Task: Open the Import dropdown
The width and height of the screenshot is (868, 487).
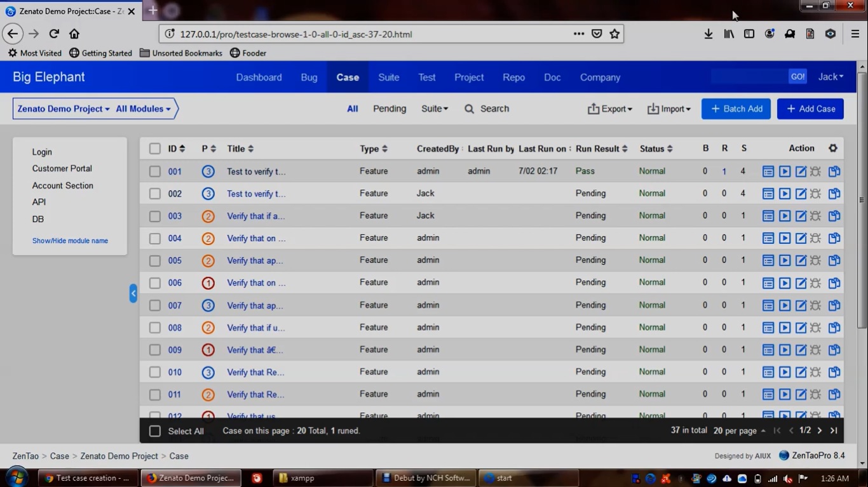Action: [x=668, y=109]
